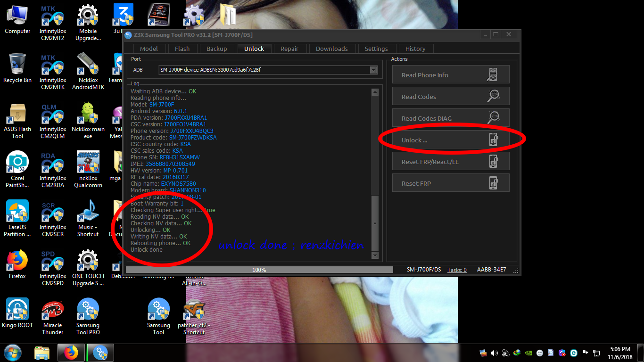Image resolution: width=644 pixels, height=362 pixels.
Task: Switch to the Model tab
Action: tap(149, 49)
